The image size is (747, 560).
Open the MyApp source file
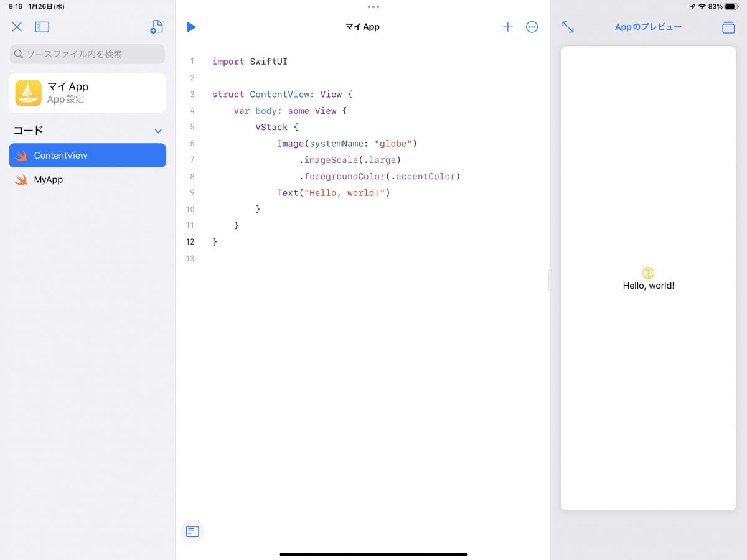49,180
